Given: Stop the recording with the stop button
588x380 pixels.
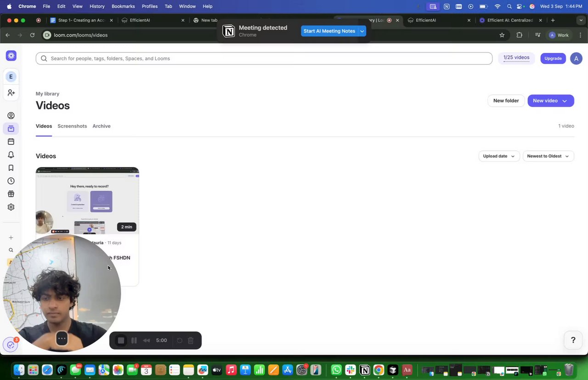Looking at the screenshot, I should [121, 340].
